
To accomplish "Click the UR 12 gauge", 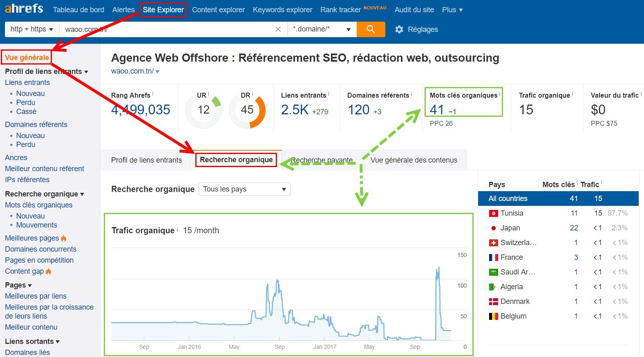I will 203,110.
